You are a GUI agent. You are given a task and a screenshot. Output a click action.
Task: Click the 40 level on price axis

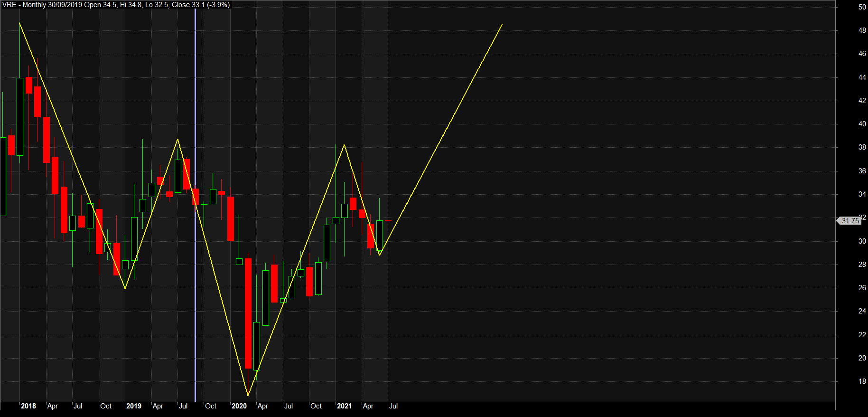pos(862,124)
